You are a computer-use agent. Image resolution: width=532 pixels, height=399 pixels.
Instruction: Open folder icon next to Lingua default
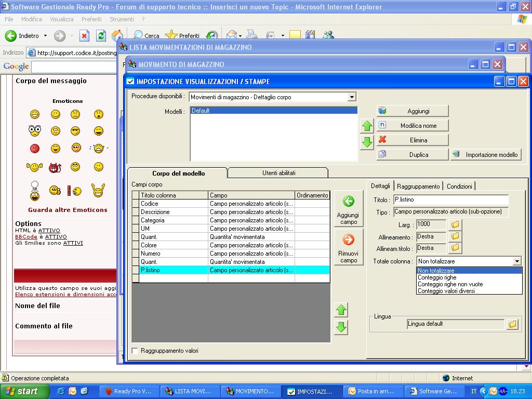(x=512, y=324)
